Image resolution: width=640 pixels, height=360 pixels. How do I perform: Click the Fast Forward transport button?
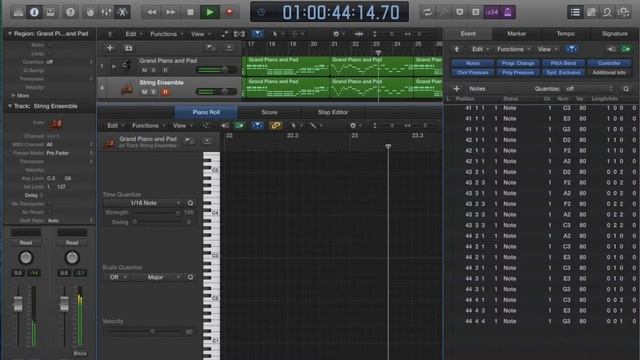[171, 12]
